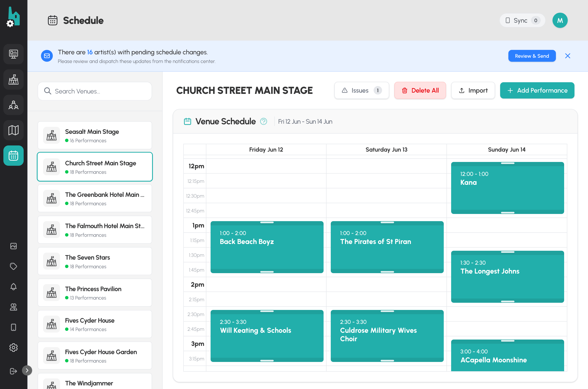Open Will Keating & Schools performance

point(267,336)
